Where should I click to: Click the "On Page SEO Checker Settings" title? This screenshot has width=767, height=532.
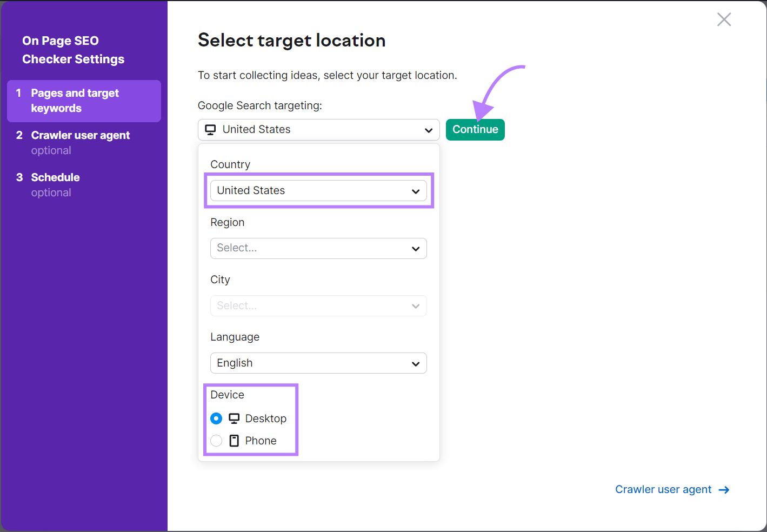point(74,50)
